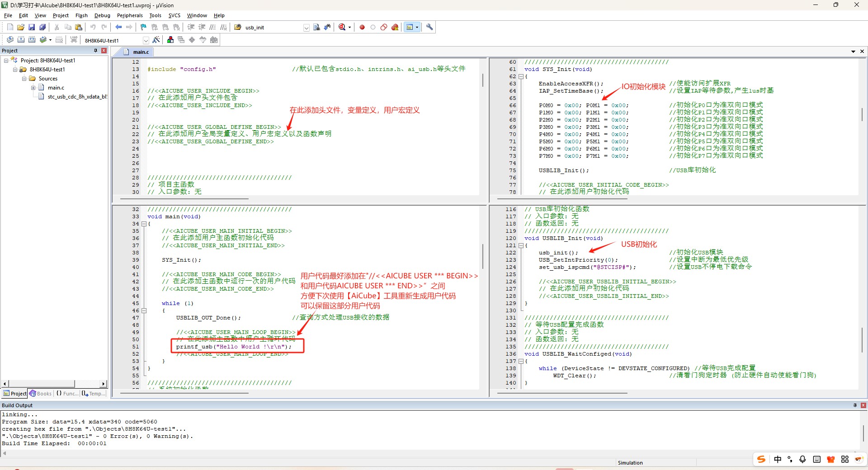The height and width of the screenshot is (470, 868).
Task: Insert a breakpoint with the red dot
Action: (362, 27)
